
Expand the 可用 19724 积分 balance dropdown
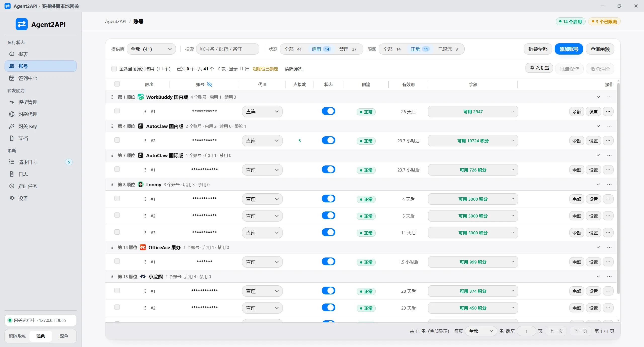473,141
